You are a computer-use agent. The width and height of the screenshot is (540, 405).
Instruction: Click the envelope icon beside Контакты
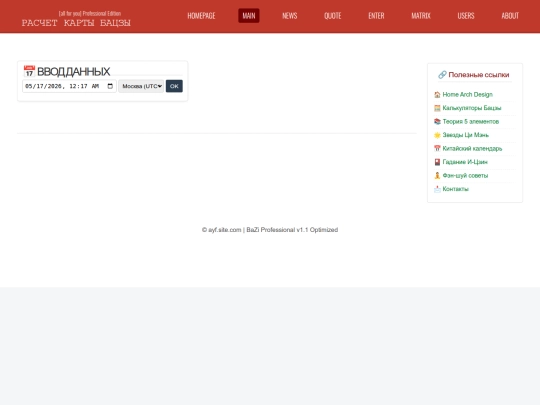(437, 189)
